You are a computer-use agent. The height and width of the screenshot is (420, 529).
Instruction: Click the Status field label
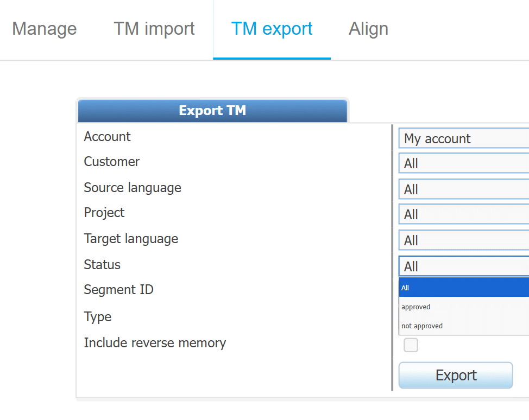(102, 265)
